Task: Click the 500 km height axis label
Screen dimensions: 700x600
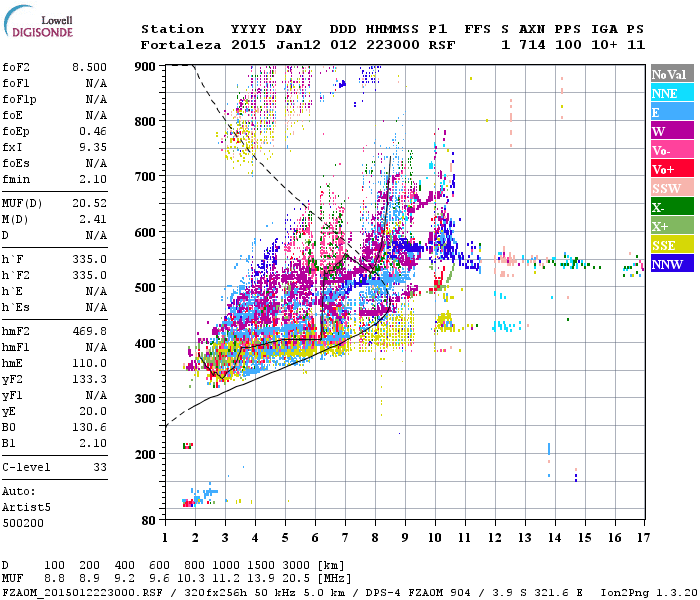Action: tap(145, 288)
